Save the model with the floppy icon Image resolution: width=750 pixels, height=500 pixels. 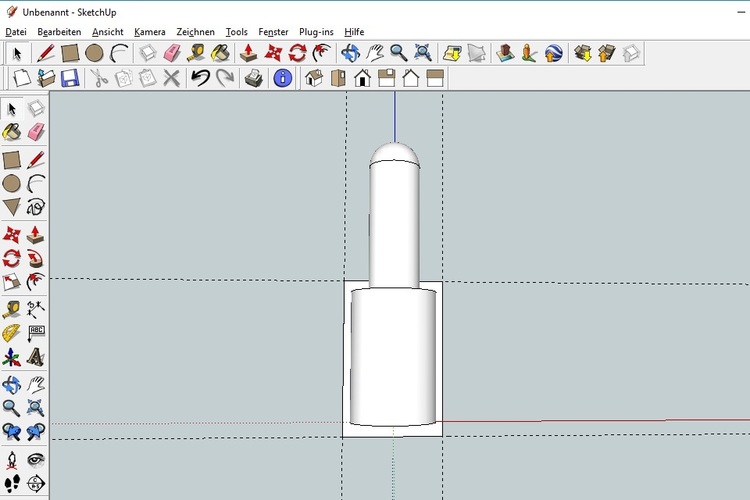click(70, 78)
